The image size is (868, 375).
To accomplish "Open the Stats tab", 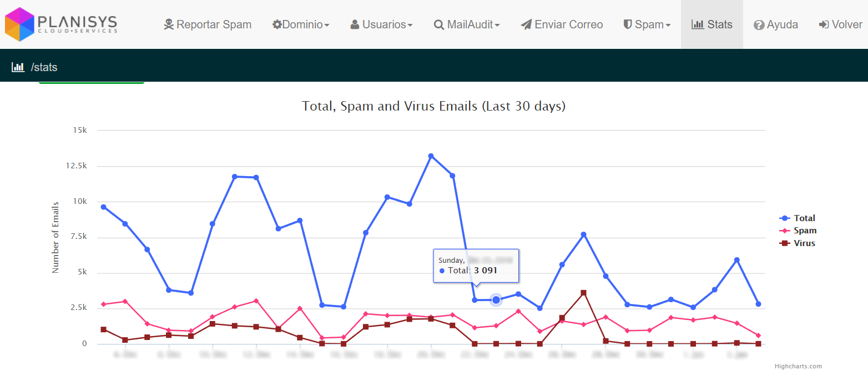I will pos(712,24).
